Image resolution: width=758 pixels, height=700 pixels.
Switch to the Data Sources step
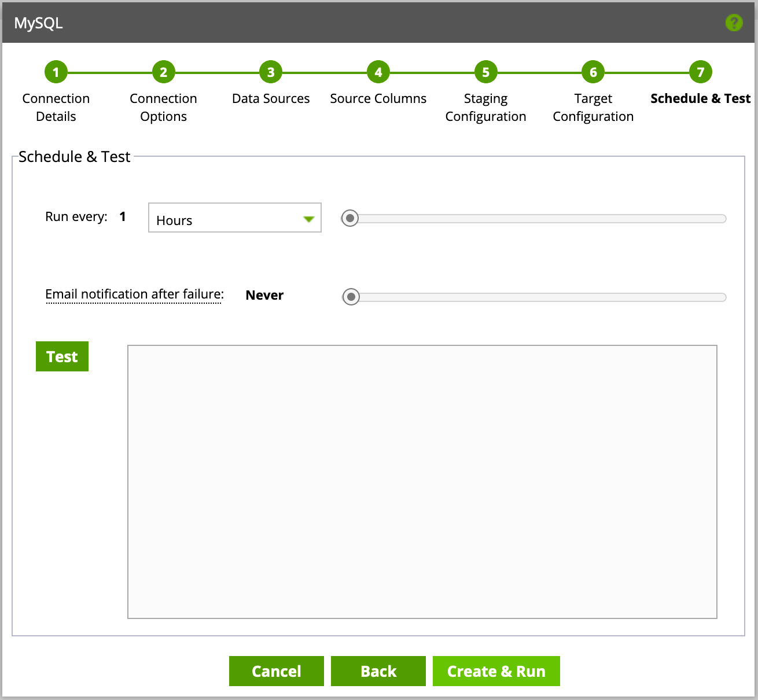point(271,98)
